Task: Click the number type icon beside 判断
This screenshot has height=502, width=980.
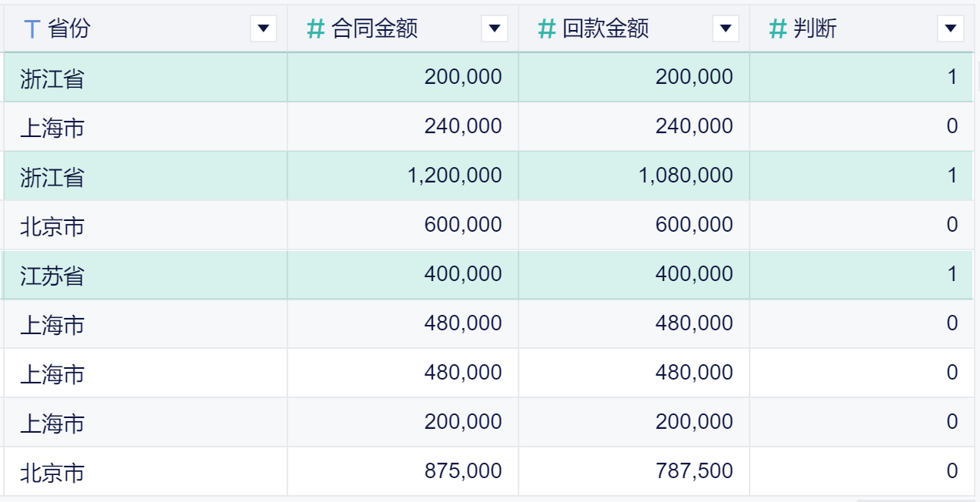Action: click(x=777, y=29)
